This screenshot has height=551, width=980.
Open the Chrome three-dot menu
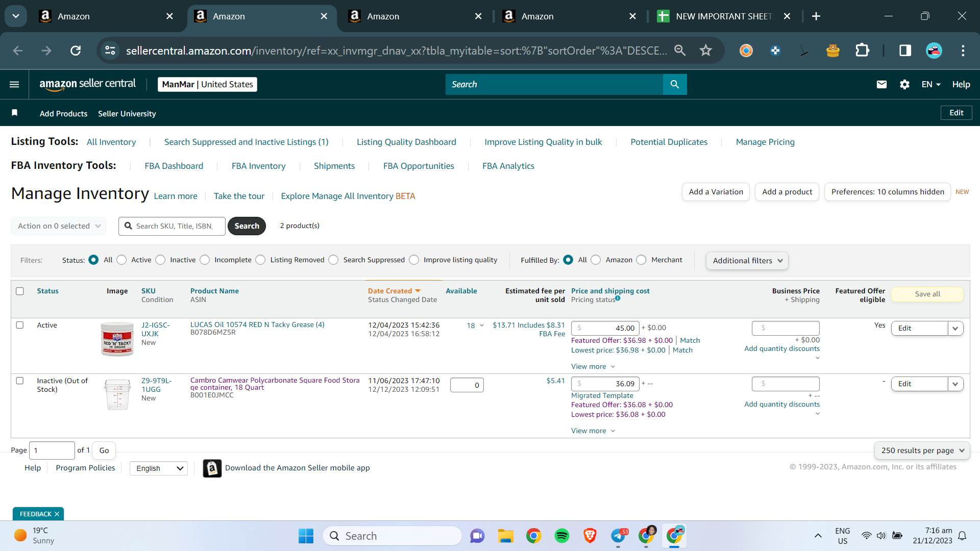tap(963, 51)
